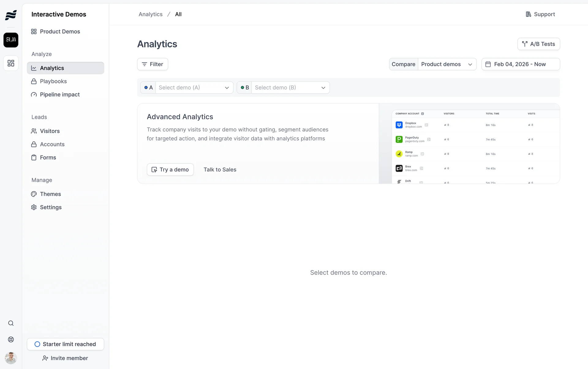This screenshot has width=588, height=369.
Task: Click the user avatar photo
Action: (11, 358)
